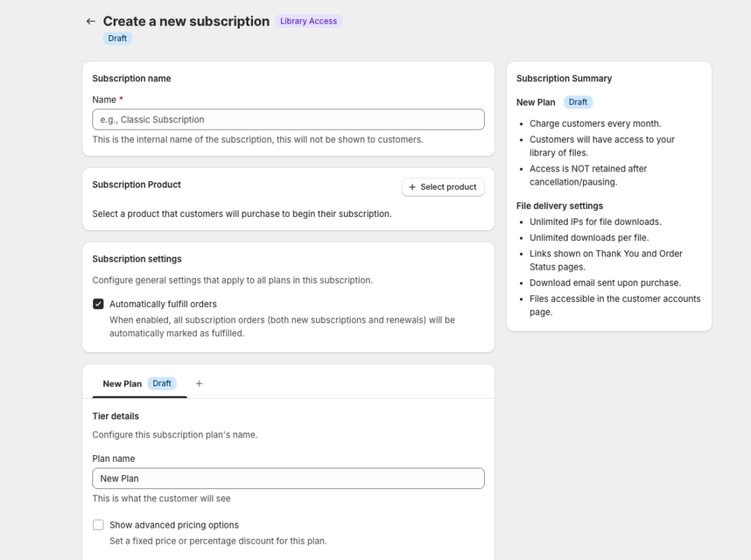Click the 'Automatically fulfill orders' label text

[163, 304]
